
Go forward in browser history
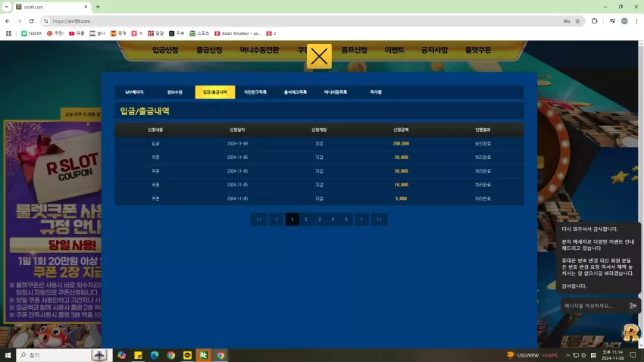19,21
